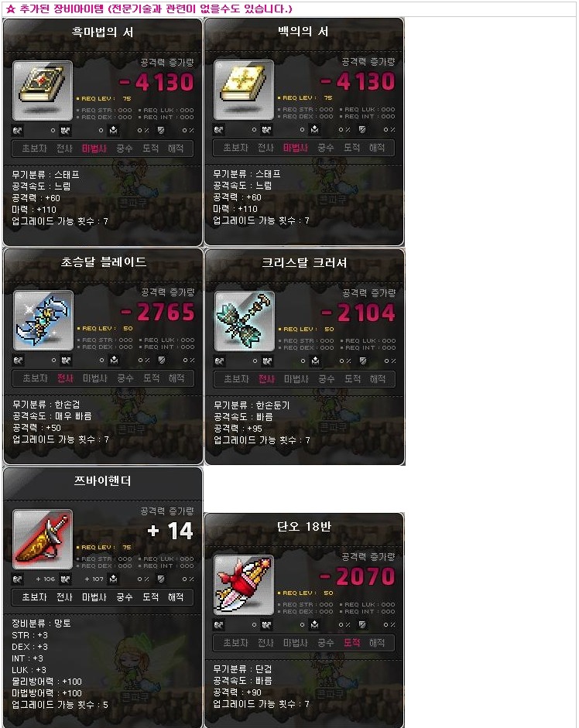The image size is (579, 728).
Task: Click the 추가된 장비아이템 header text
Action: point(149,9)
